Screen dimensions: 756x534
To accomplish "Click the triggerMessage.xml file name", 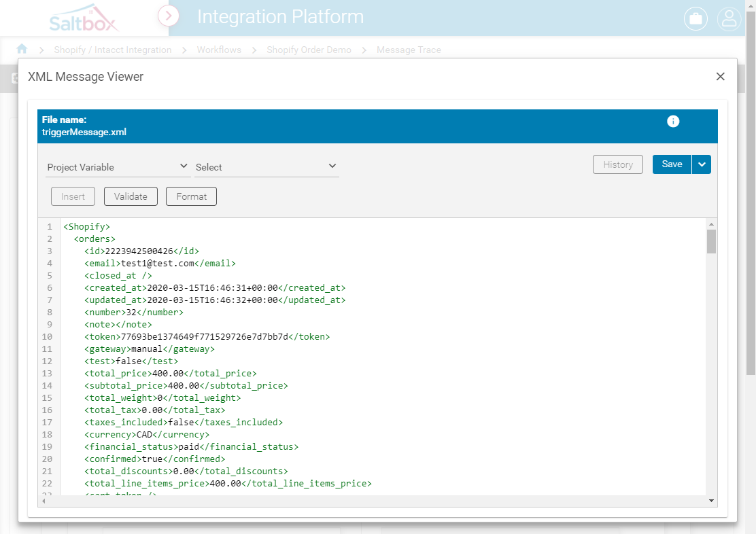I will point(84,132).
